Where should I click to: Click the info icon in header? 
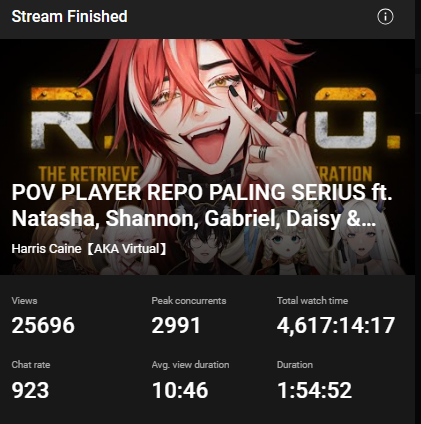385,17
